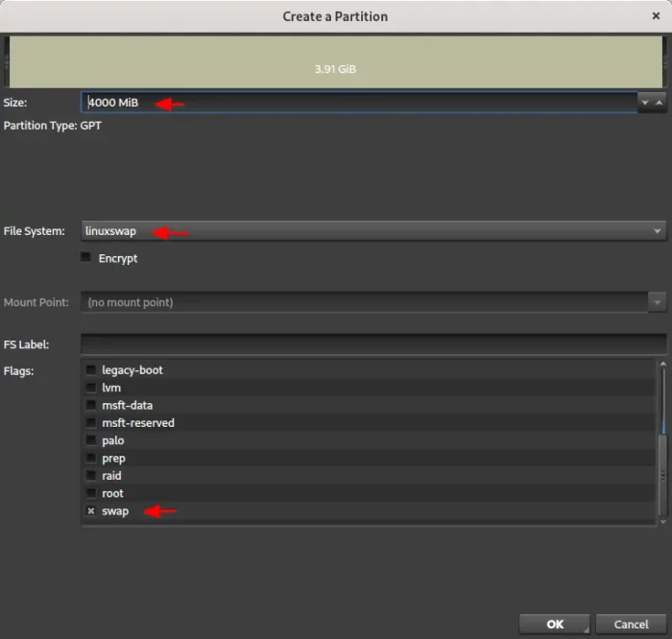Screen dimensions: 672x639
Task: Click the Flags list scrollbar thumb
Action: (x=663, y=475)
